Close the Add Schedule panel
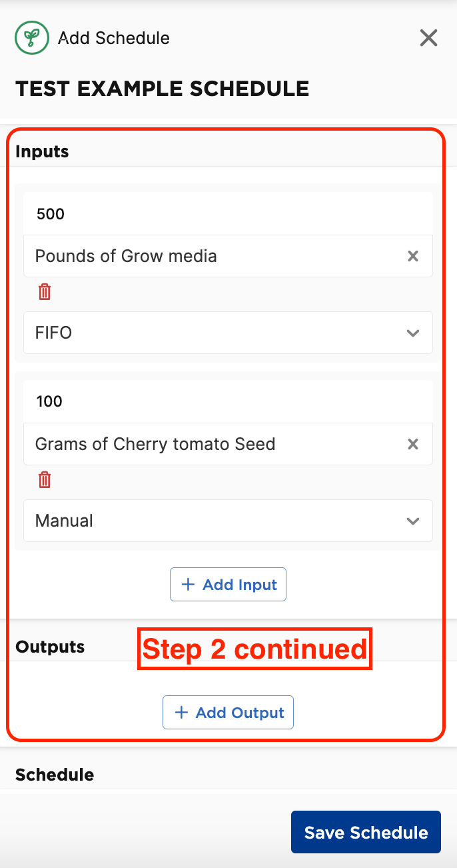Screen dimensions: 457x868 428,38
